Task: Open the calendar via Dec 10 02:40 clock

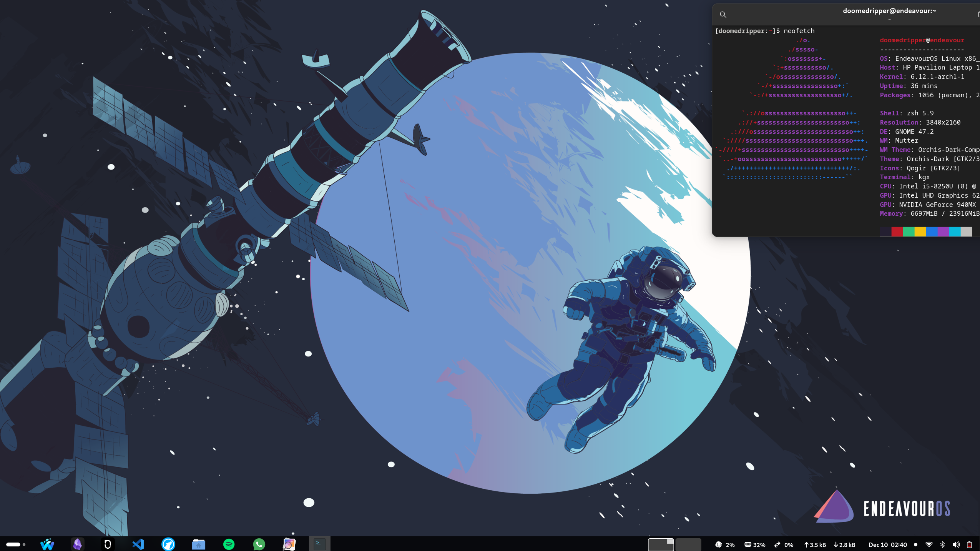Action: click(887, 544)
